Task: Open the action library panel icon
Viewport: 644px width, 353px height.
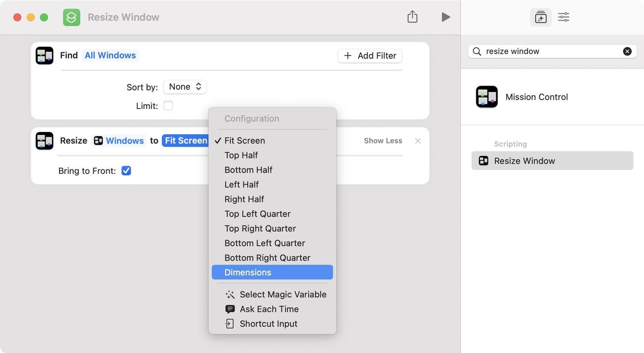Action: (x=540, y=17)
